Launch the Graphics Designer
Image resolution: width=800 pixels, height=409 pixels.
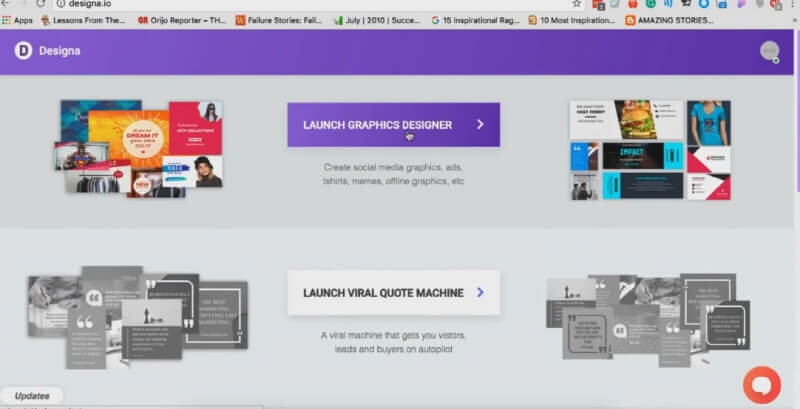tap(393, 125)
